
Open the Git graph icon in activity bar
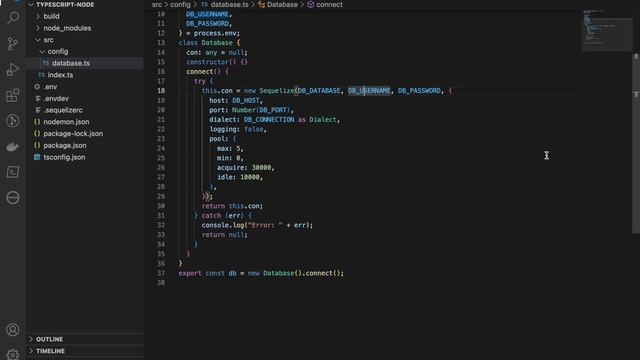[13, 121]
